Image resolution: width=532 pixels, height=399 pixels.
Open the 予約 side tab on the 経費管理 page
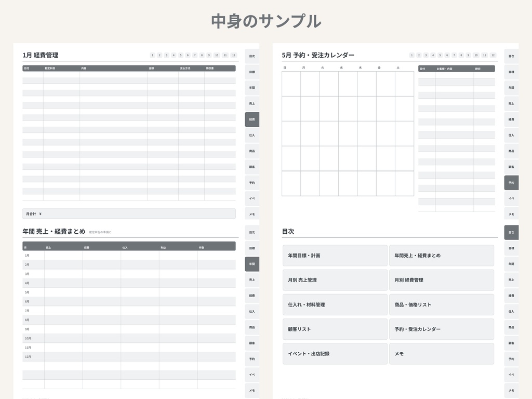click(x=252, y=182)
